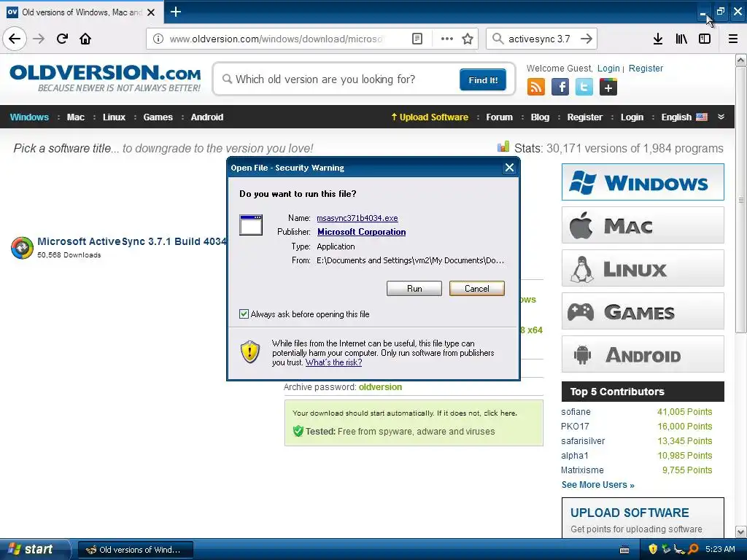Viewport: 747px width, 560px height.
Task: Click the Find It! button
Action: pyautogui.click(x=483, y=80)
